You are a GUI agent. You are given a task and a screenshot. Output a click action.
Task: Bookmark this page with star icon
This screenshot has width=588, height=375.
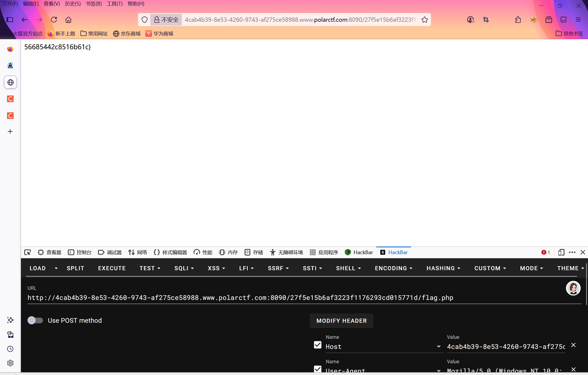click(425, 20)
